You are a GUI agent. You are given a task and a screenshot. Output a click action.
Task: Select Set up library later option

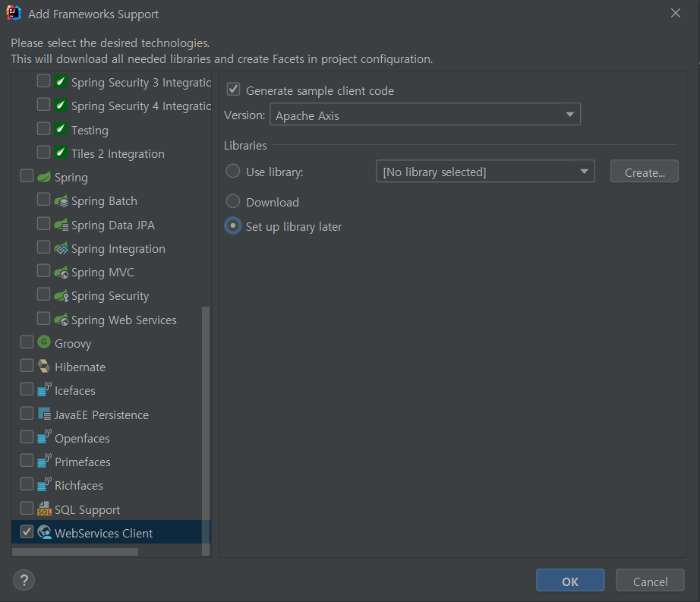coord(233,225)
